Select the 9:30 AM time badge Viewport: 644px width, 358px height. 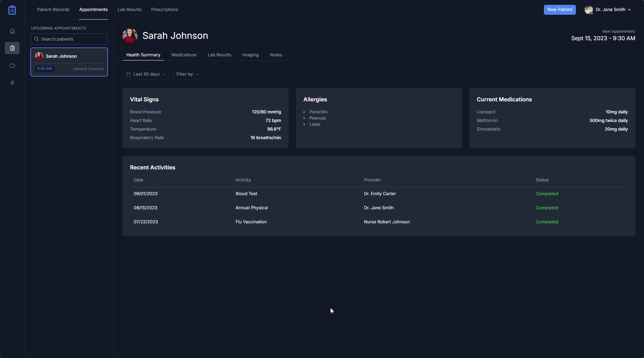tap(44, 68)
